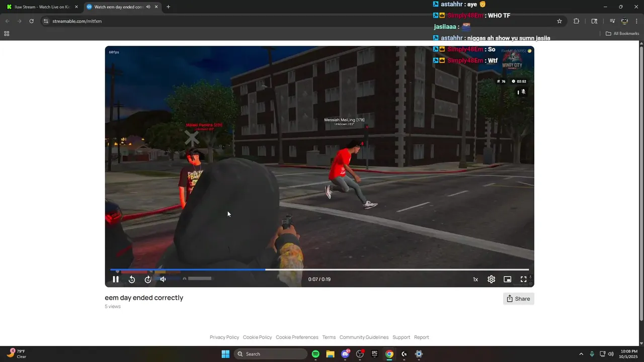Skip forward with the skip-ahead icon

click(148, 280)
